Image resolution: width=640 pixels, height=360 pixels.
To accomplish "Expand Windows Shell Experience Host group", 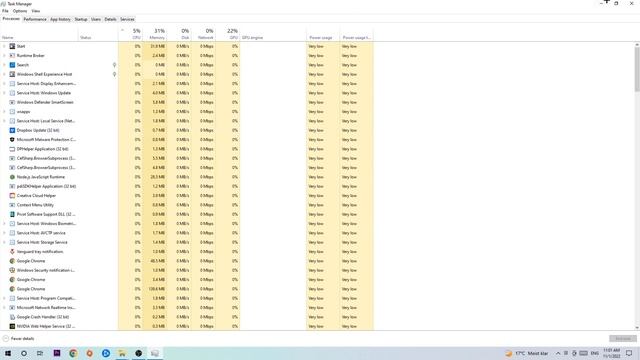I will tap(4, 74).
